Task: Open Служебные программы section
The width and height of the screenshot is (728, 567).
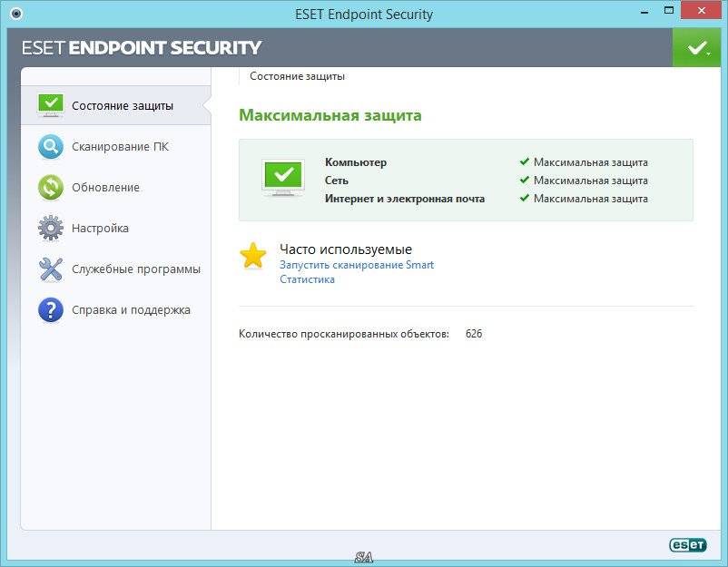Action: tap(115, 269)
